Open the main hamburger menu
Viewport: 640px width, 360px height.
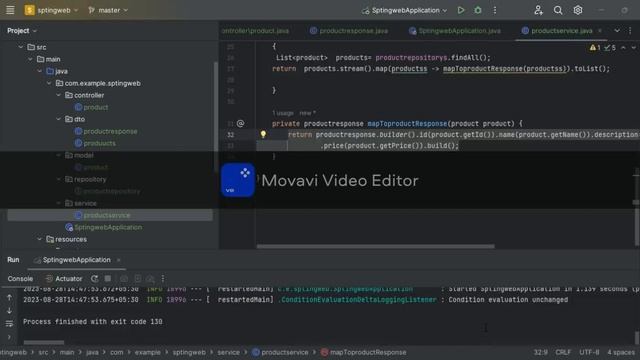click(x=10, y=10)
